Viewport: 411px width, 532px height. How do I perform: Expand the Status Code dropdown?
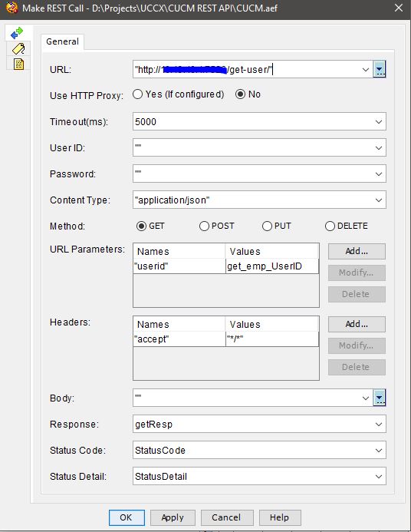coord(379,450)
